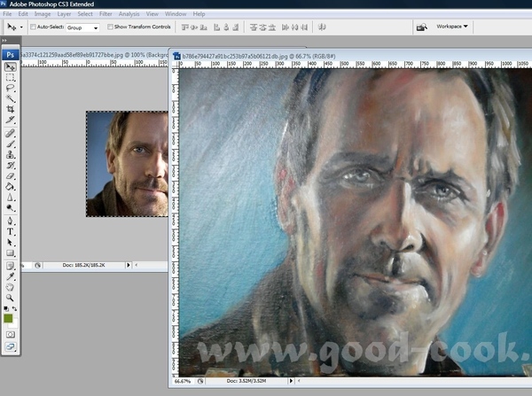This screenshot has height=396, width=532.
Task: Click the b786e794 painting window title bar
Action: click(350, 56)
